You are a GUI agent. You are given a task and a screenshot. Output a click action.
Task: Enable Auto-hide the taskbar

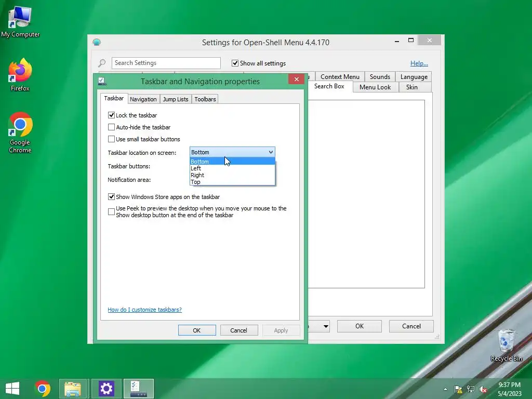click(x=111, y=127)
